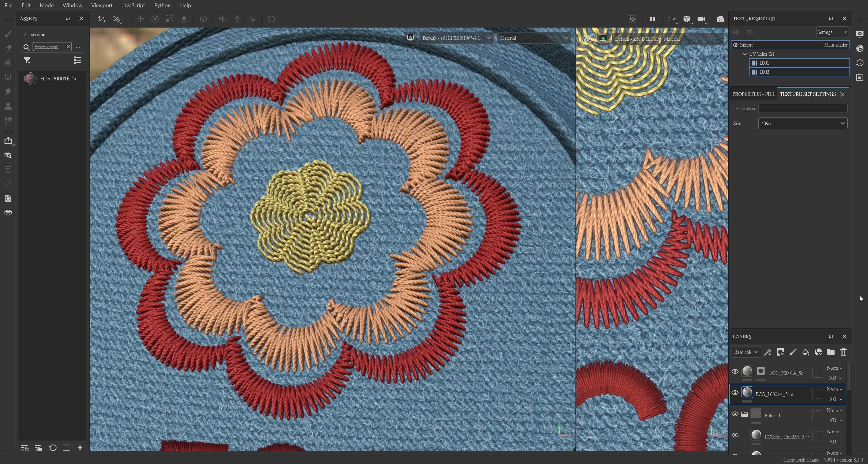Toggle visibility of ECG_P0001A_5cm layer
This screenshot has width=868, height=464.
coord(735,393)
